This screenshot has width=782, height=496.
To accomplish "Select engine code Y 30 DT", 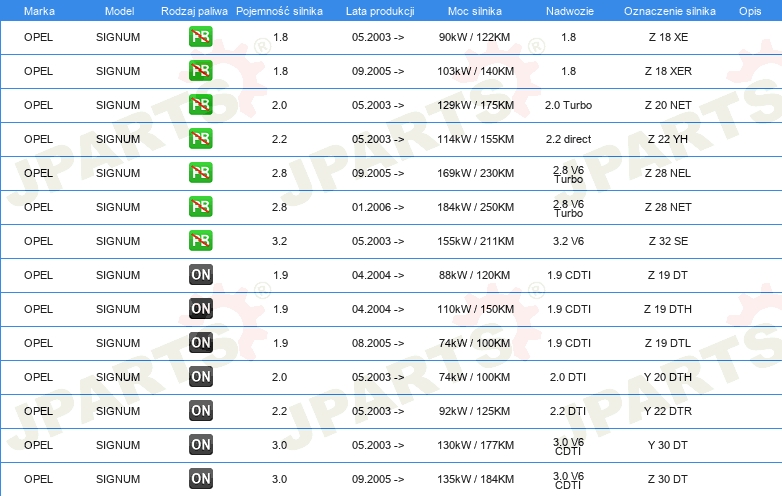I will tap(668, 445).
